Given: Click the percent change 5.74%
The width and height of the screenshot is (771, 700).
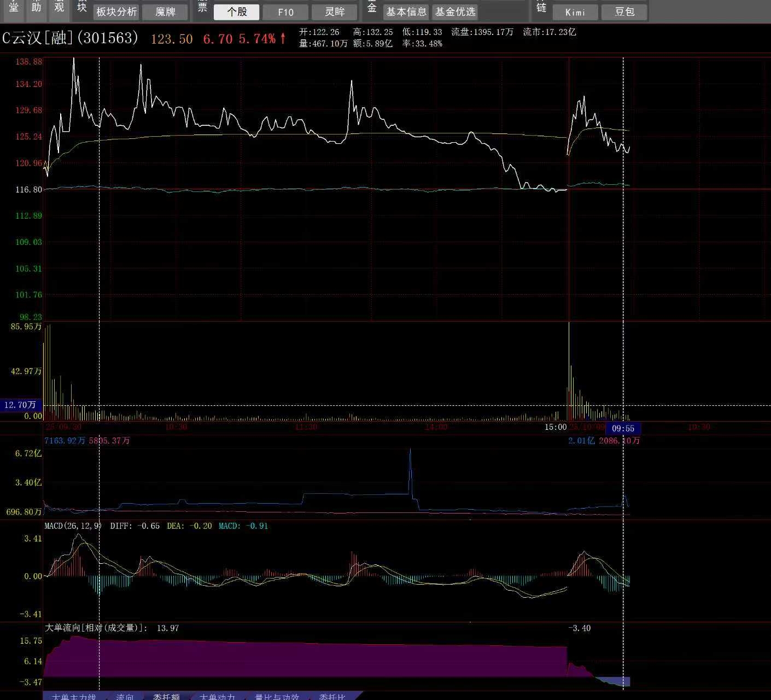Looking at the screenshot, I should (257, 39).
